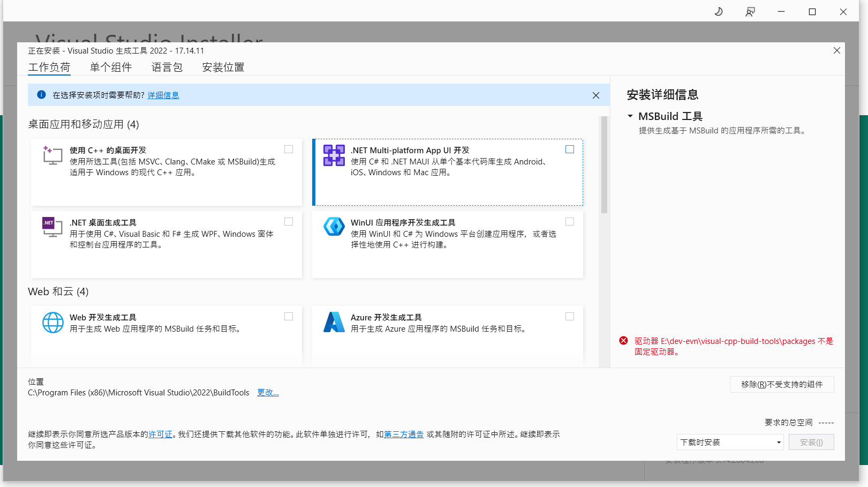Open the 第三方通告 link

[404, 434]
